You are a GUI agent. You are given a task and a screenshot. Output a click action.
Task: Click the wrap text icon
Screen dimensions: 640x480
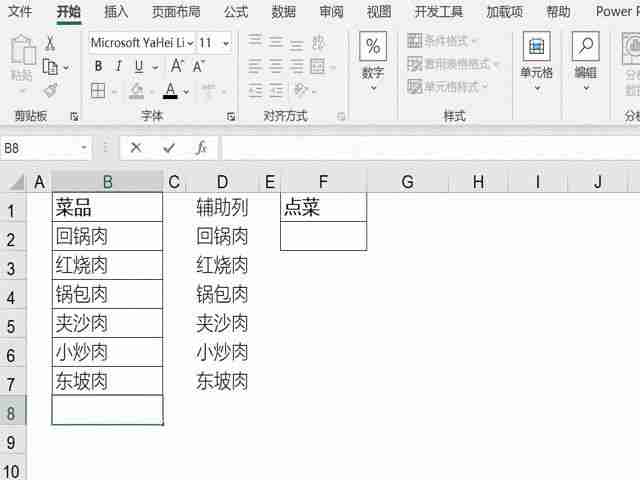(318, 42)
